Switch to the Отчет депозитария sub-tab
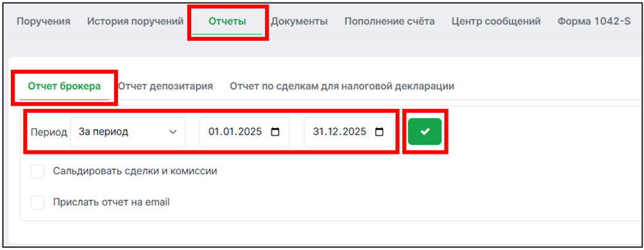The width and height of the screenshot is (644, 250). (x=165, y=86)
